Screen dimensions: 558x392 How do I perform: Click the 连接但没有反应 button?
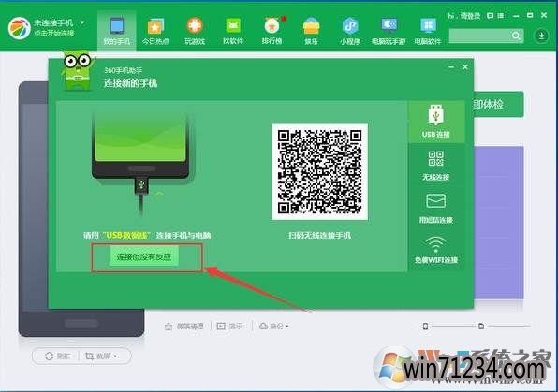pos(144,257)
